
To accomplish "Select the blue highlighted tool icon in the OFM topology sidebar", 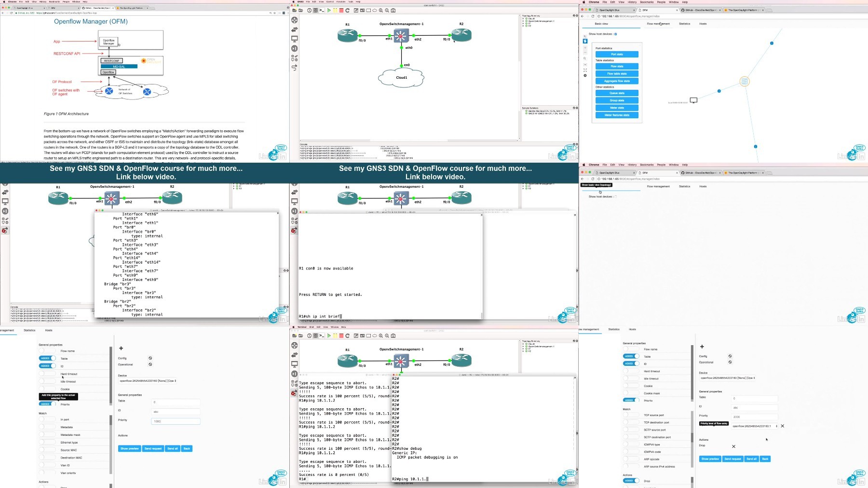I will click(x=585, y=41).
